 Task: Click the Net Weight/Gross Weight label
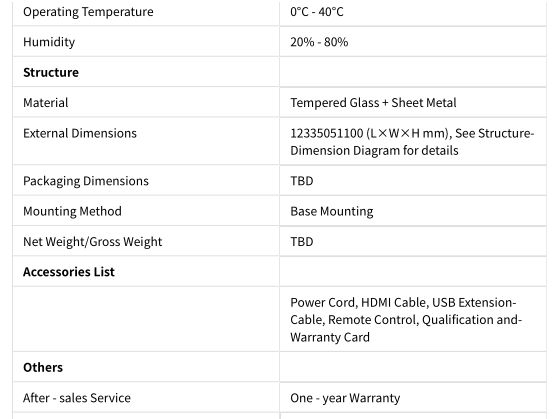[93, 242]
